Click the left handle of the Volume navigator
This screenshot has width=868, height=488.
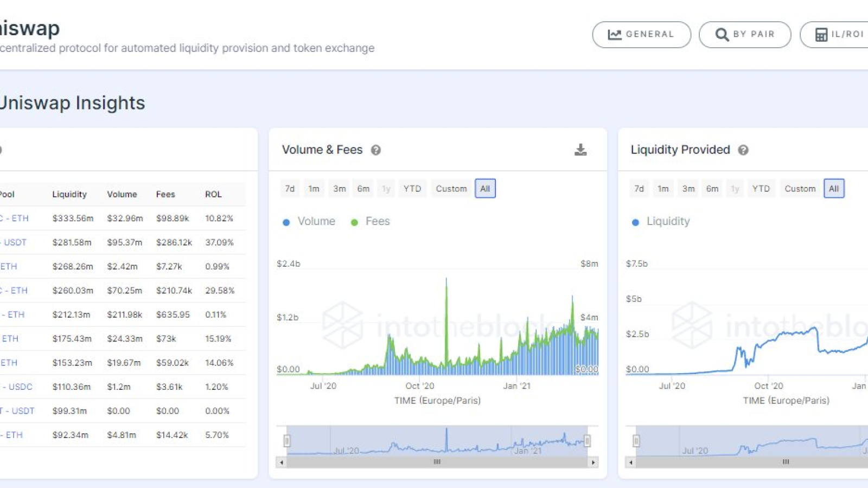[x=287, y=441]
